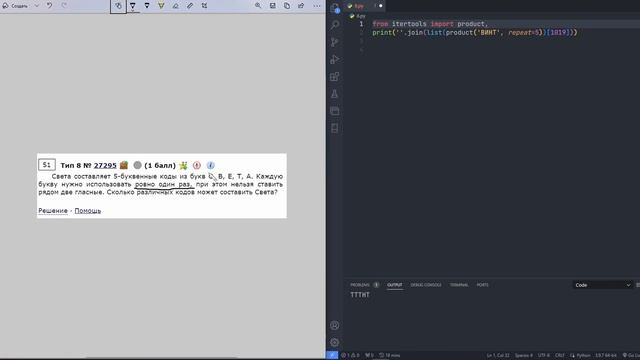Open the dropdown arrow next to Создать
The height and width of the screenshot is (360, 640).
coord(37,6)
